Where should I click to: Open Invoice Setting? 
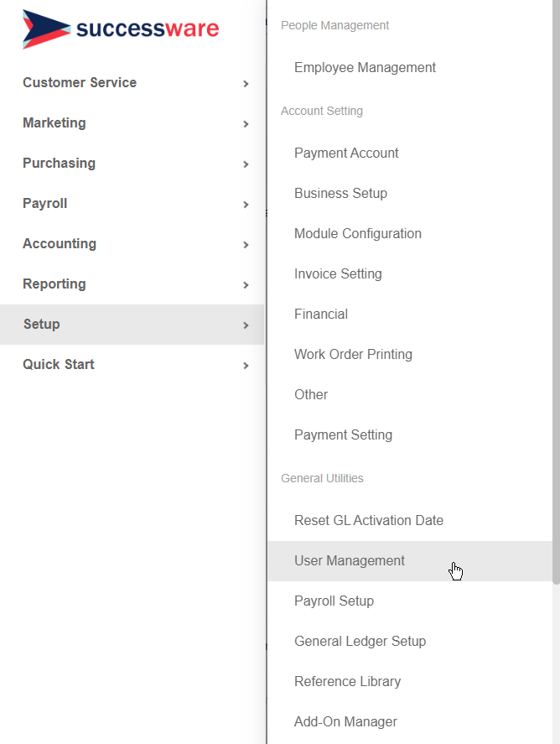(x=338, y=273)
